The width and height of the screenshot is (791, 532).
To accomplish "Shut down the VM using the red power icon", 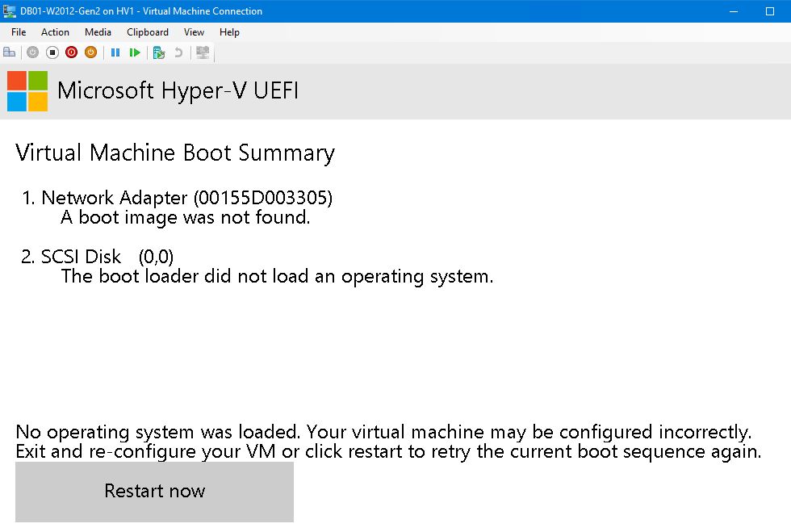I will click(x=72, y=52).
